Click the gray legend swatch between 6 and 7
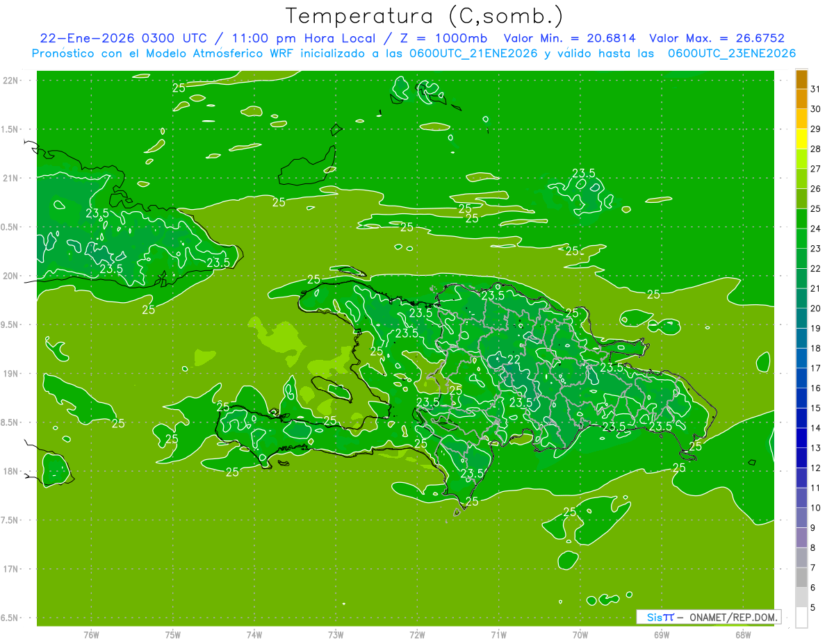 click(x=801, y=577)
